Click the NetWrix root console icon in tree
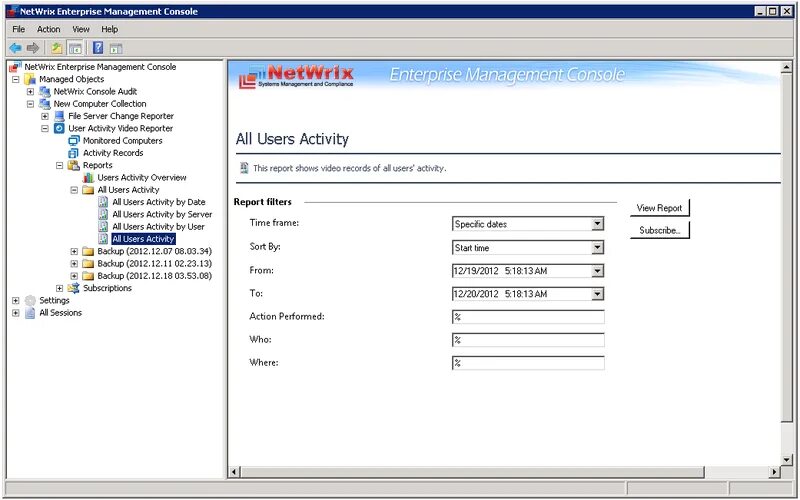The image size is (800, 500). point(16,67)
